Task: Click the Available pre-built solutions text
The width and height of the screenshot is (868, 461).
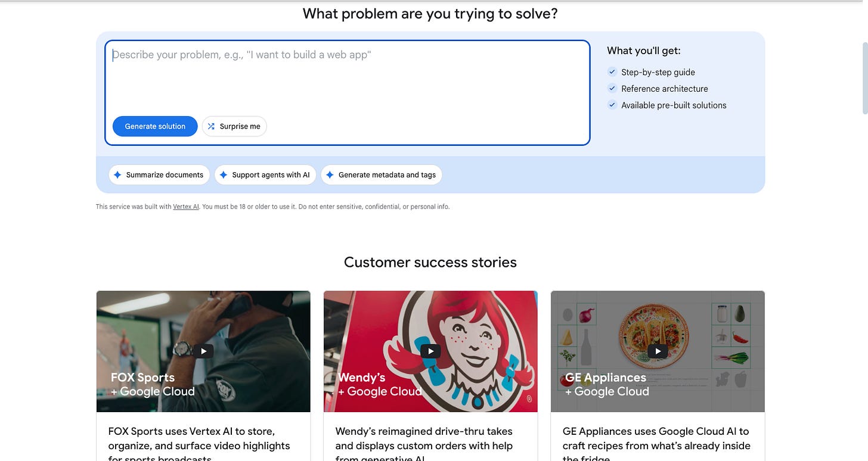Action: pos(674,105)
